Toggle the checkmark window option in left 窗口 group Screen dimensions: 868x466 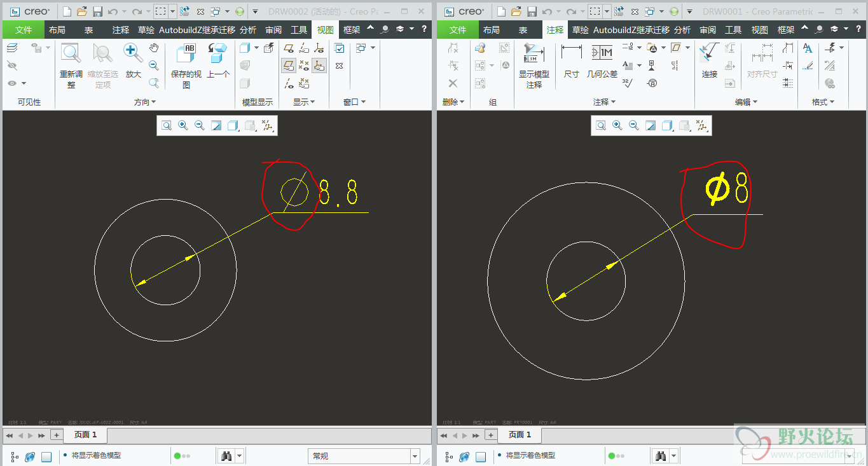(340, 48)
